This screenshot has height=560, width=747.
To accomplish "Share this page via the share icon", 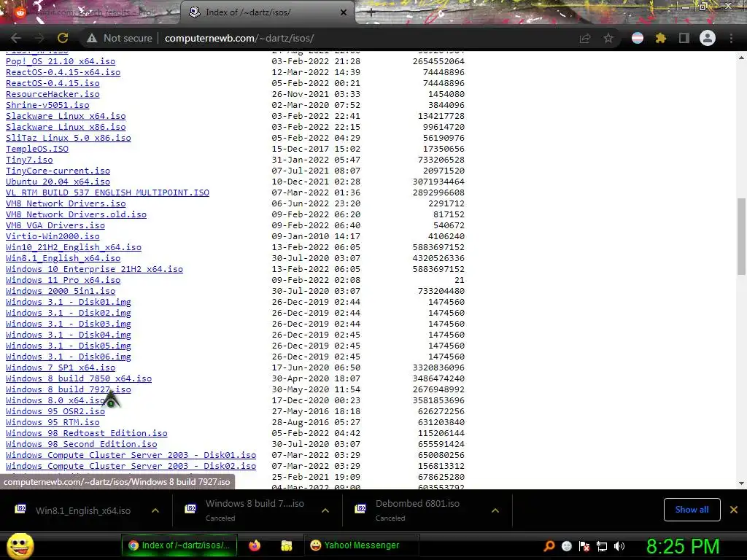I will [x=584, y=38].
